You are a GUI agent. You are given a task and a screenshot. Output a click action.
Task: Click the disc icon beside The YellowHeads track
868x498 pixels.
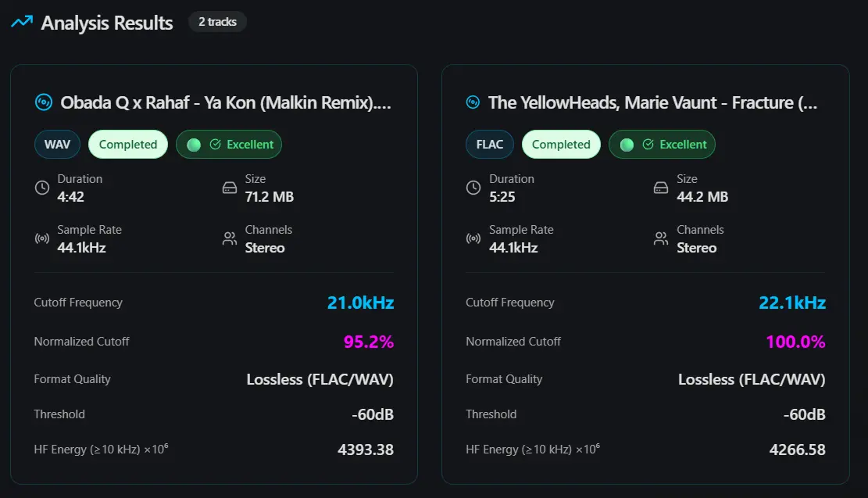[x=473, y=102]
